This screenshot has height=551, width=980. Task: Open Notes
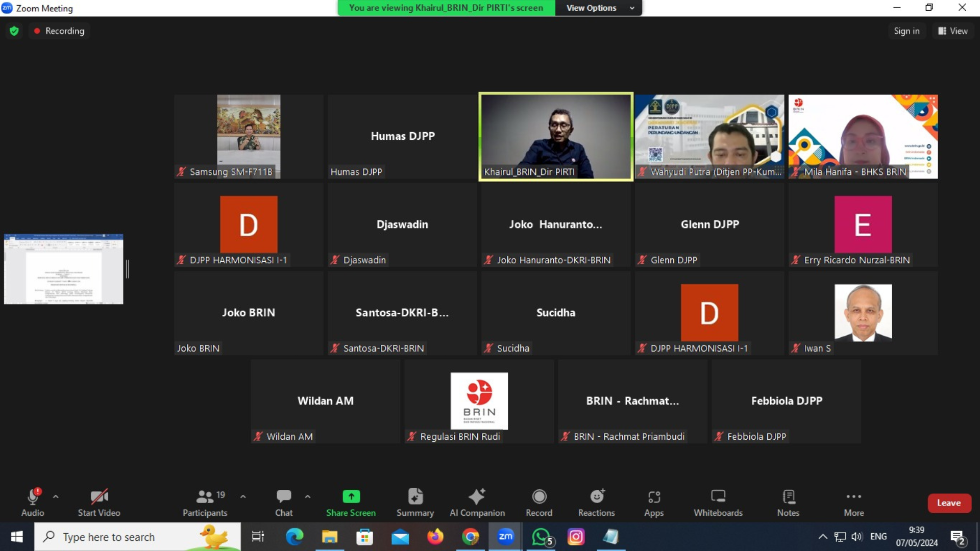[788, 503]
